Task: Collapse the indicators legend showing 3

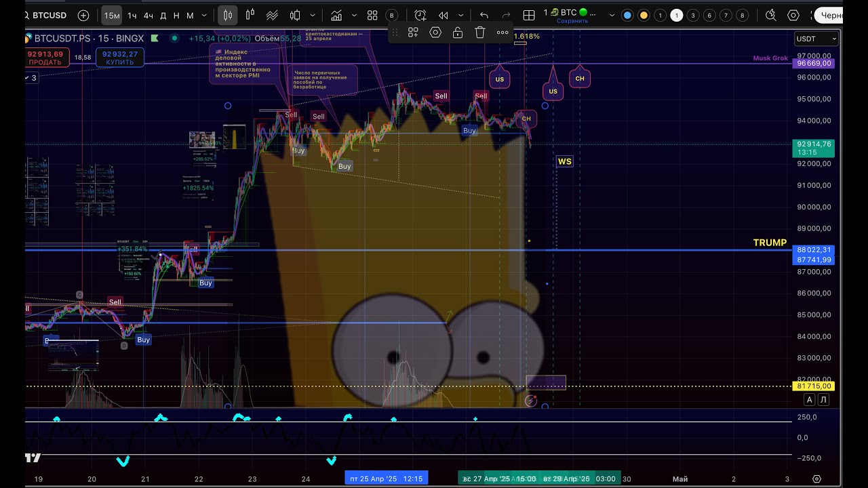Action: (31, 78)
